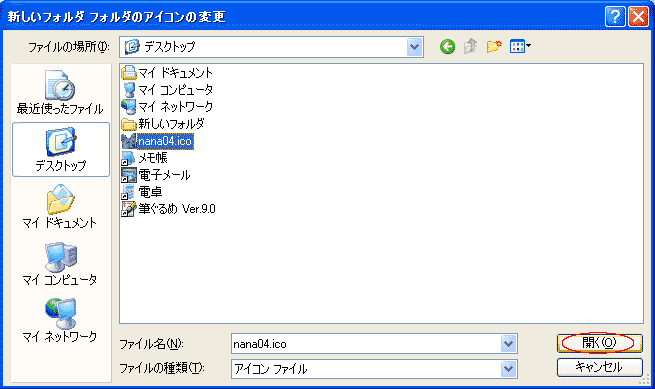Expand the ファイルの種類 dropdown arrow
655x389 pixels.
508,369
